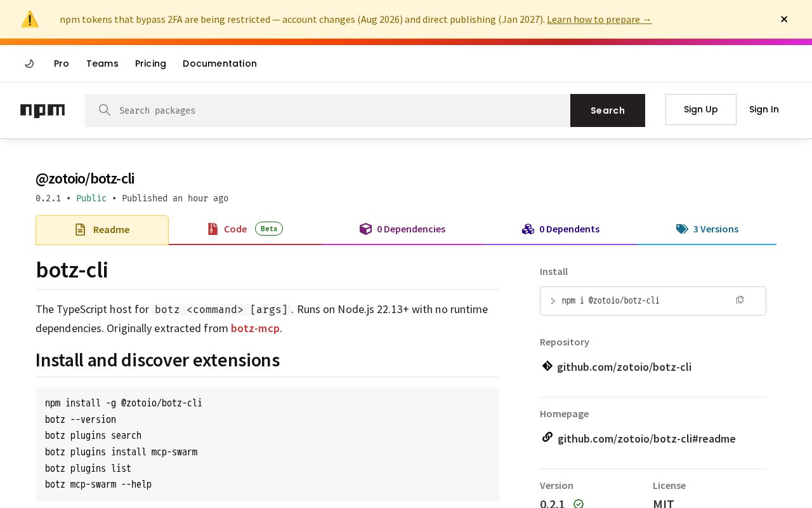Click the Sign In link

[x=764, y=109]
